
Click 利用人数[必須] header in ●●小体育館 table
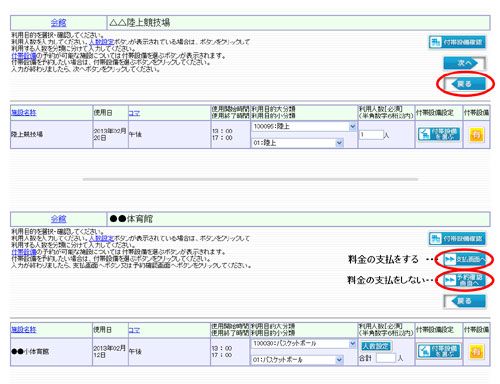386,329
